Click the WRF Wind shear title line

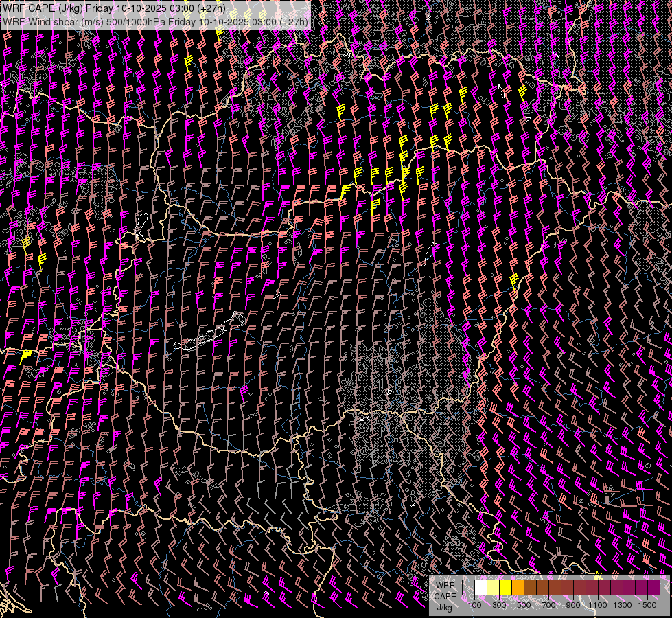pos(155,21)
